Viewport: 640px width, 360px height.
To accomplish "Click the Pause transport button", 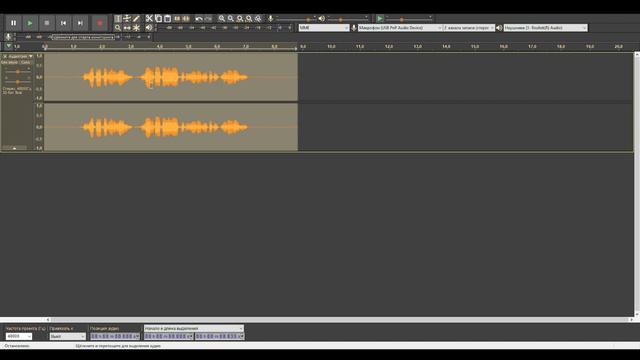I will 13,23.
